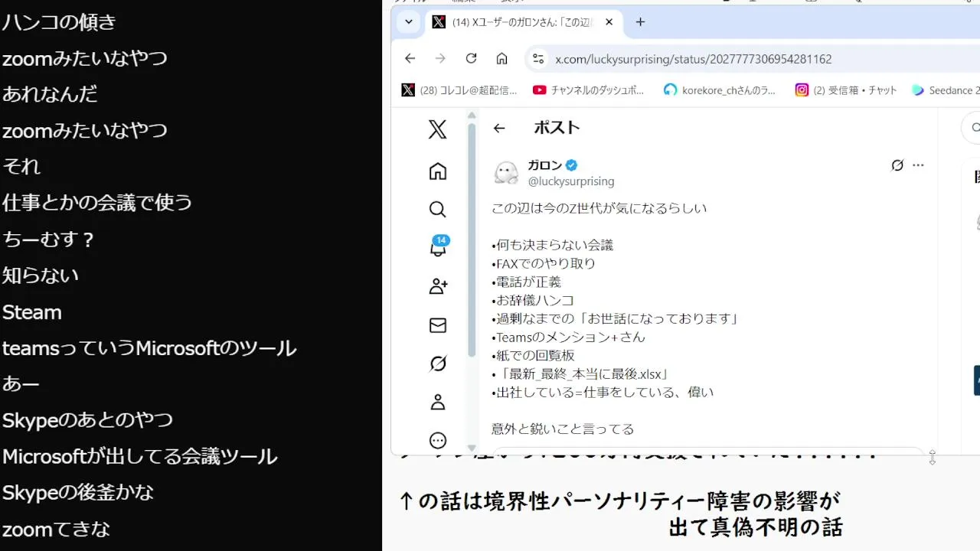
Task: Click chat comment Skypeの後釜かな
Action: click(78, 493)
